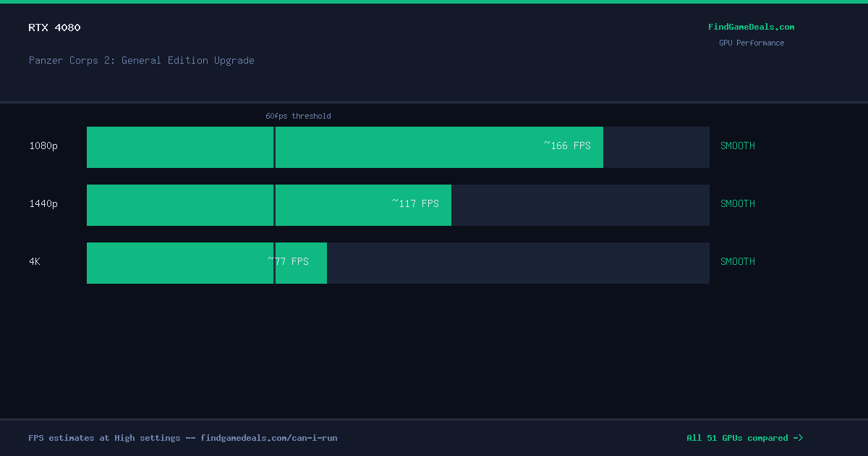Click the unfilled dark portion of 4K bar
This screenshot has height=456, width=868.
518,263
